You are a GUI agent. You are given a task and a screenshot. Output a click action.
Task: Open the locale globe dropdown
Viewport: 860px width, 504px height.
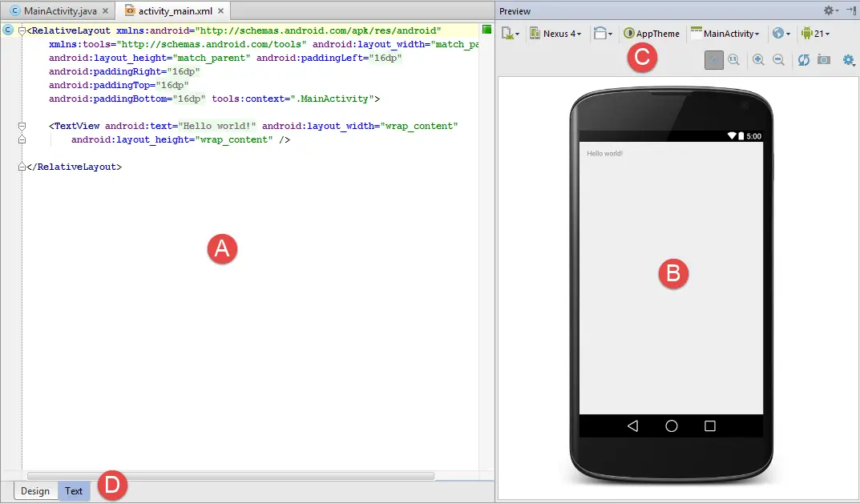[781, 34]
